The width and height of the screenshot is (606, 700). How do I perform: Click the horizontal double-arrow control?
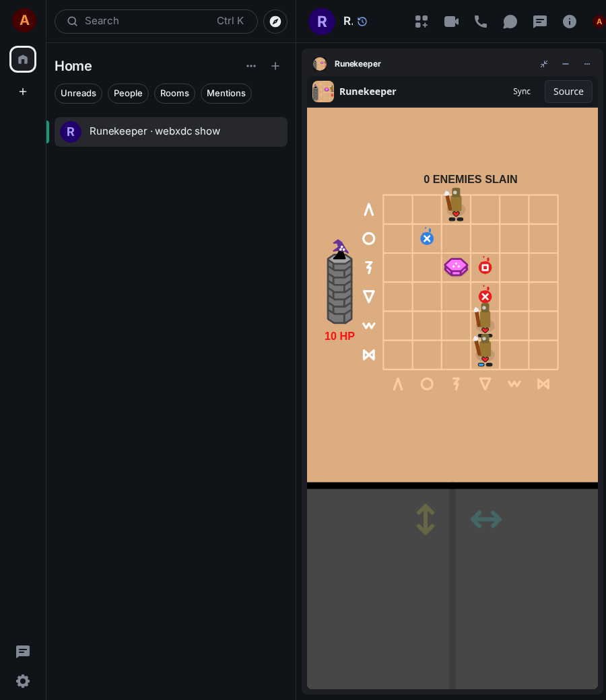[486, 519]
